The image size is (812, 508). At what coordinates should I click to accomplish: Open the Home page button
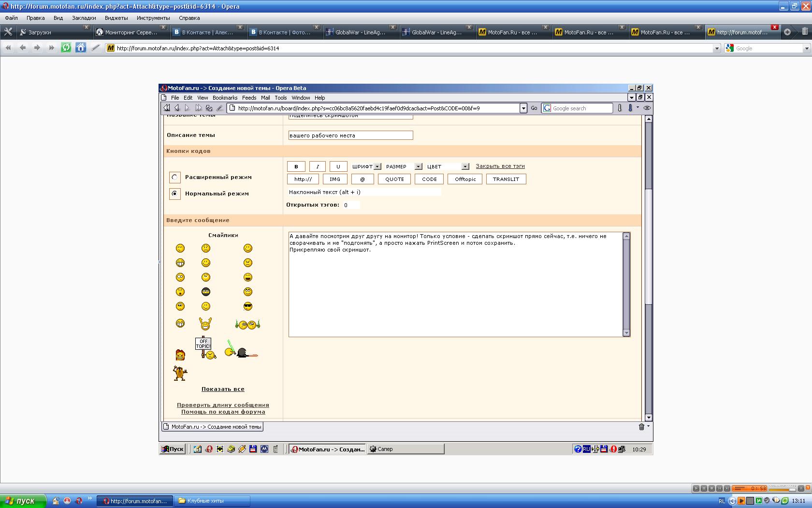(81, 47)
